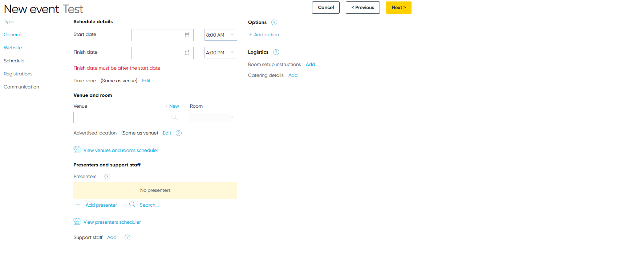Image resolution: width=644 pixels, height=256 pixels.
Task: Click the Add option link
Action: click(x=267, y=35)
